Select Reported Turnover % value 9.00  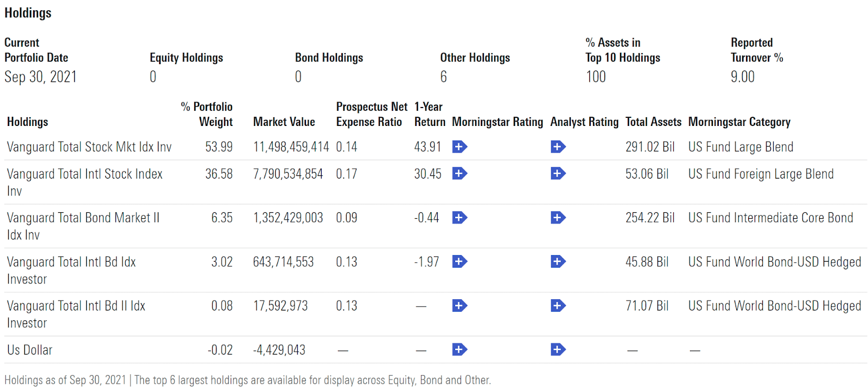[x=742, y=77]
